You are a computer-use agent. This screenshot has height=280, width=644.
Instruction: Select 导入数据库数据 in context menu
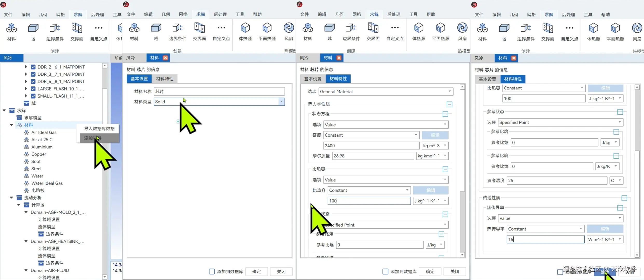tap(99, 129)
